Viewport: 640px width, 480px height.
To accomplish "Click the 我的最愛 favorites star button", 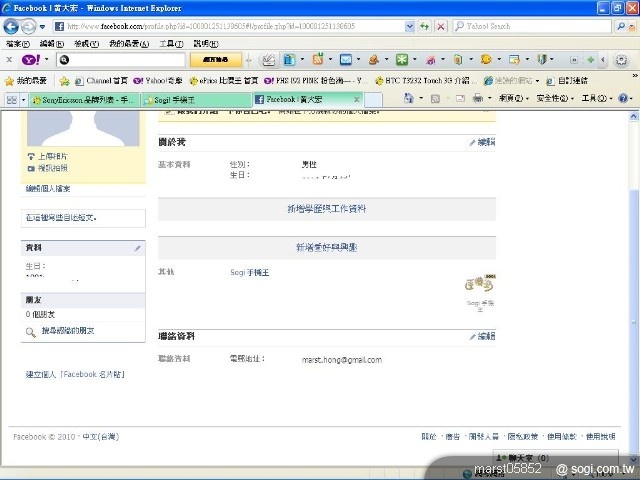I will [x=26, y=81].
